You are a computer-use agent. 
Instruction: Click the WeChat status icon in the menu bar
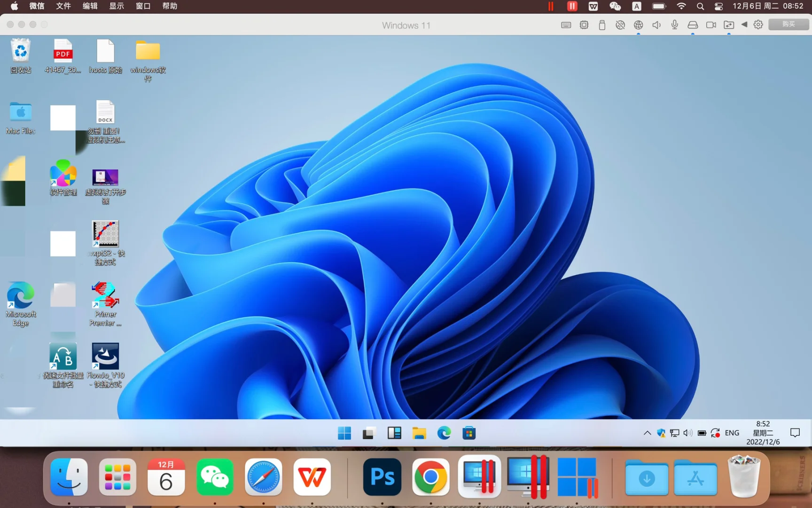(x=615, y=6)
